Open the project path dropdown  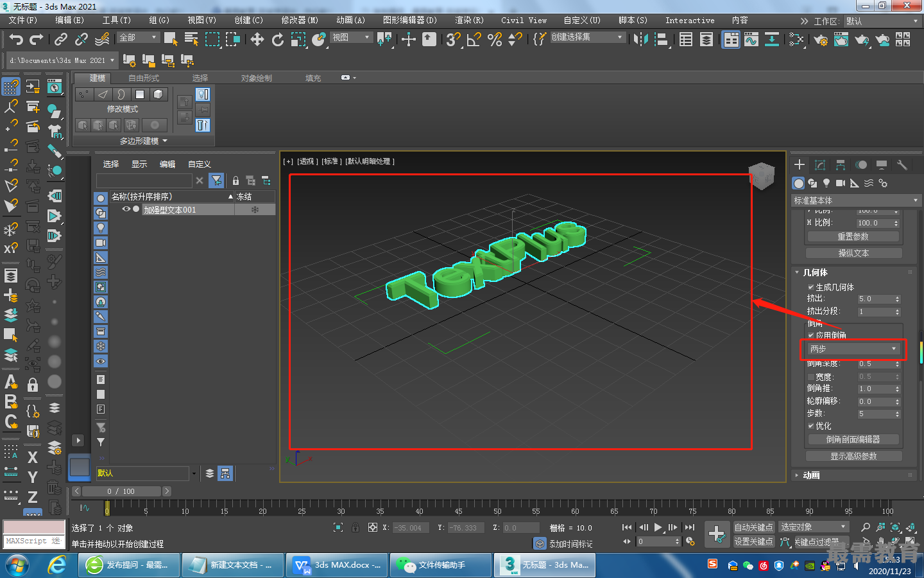[x=62, y=60]
